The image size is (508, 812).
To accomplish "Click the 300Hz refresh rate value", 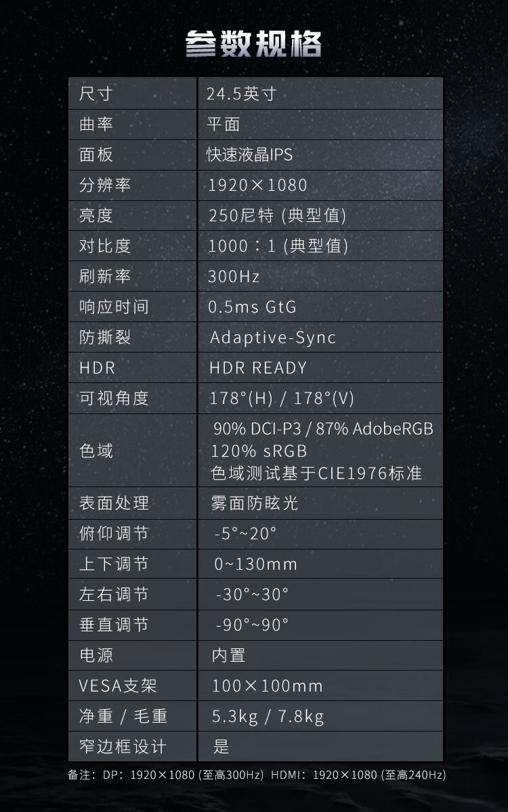I will point(234,277).
